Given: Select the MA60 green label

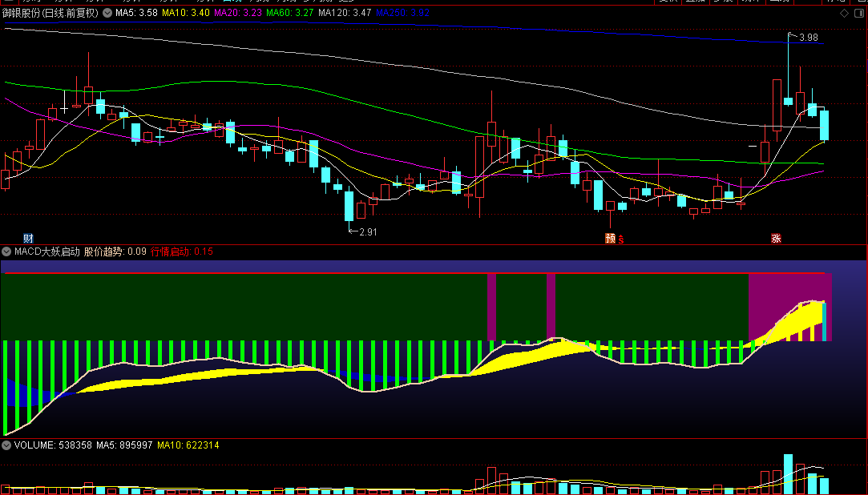Looking at the screenshot, I should pyautogui.click(x=289, y=13).
